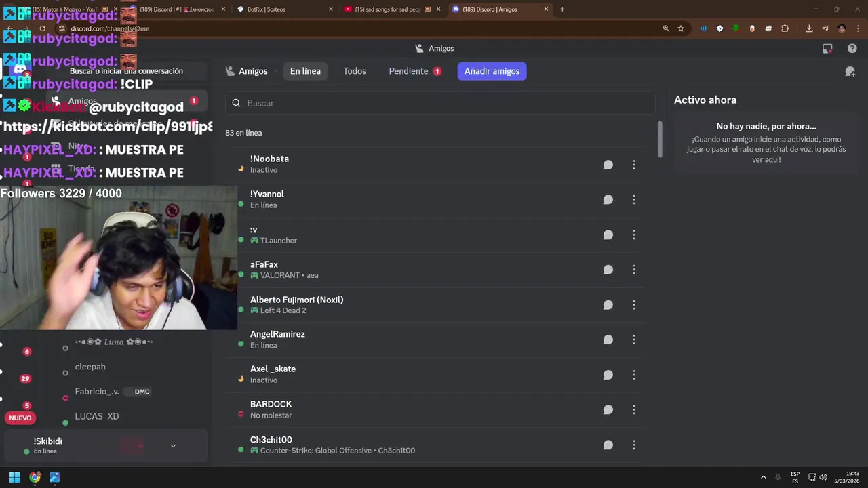868x488 pixels.
Task: Message !Noobata using chat bubble icon
Action: [x=608, y=165]
